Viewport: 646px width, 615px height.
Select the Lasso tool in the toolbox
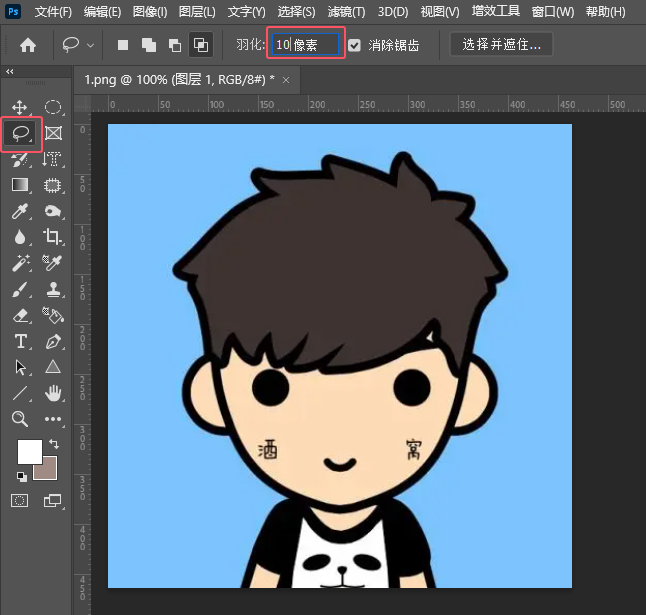click(21, 133)
